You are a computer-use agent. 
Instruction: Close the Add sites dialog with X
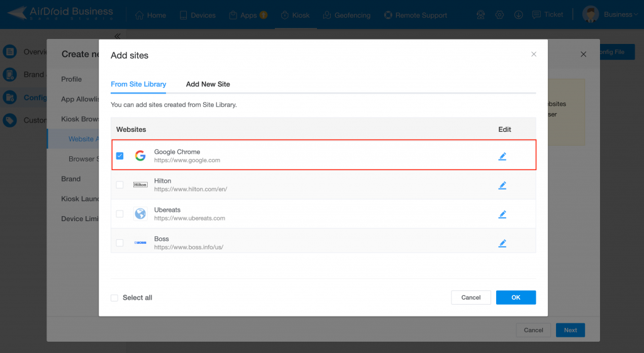(533, 54)
